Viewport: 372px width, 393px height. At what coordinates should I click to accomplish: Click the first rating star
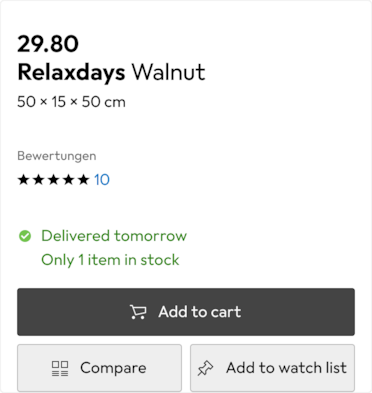(x=24, y=179)
